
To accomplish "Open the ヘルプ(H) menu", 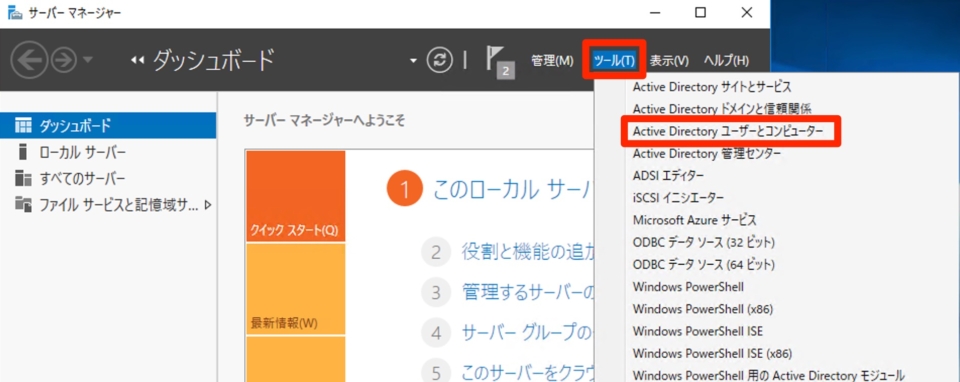I will 726,61.
